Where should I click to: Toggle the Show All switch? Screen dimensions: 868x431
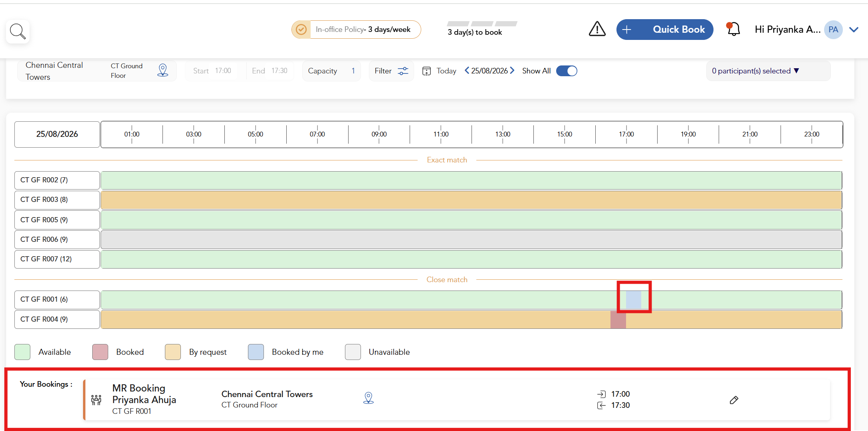click(x=567, y=71)
